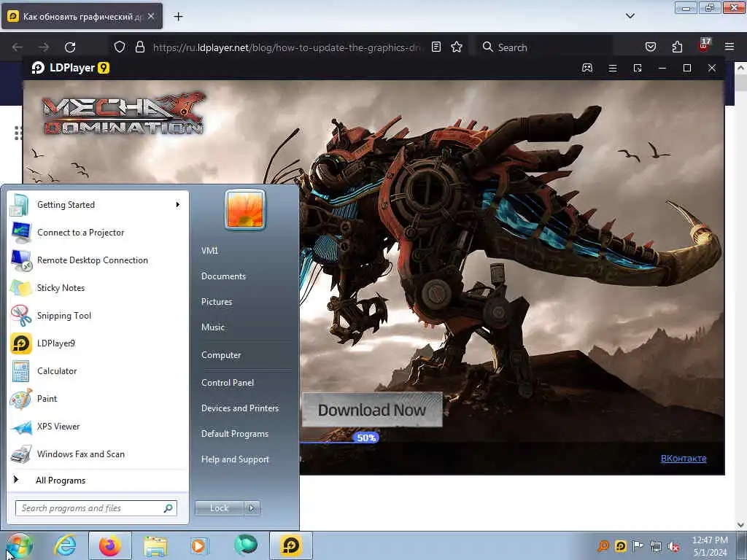Expand shutdown options arrow beside Lock
The height and width of the screenshot is (560, 747).
tap(252, 508)
